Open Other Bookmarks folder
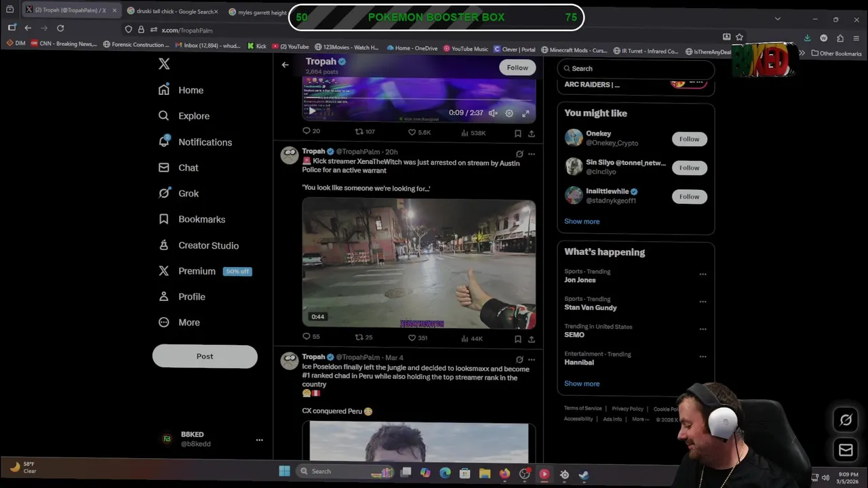Viewport: 868px width, 488px height. click(x=836, y=54)
